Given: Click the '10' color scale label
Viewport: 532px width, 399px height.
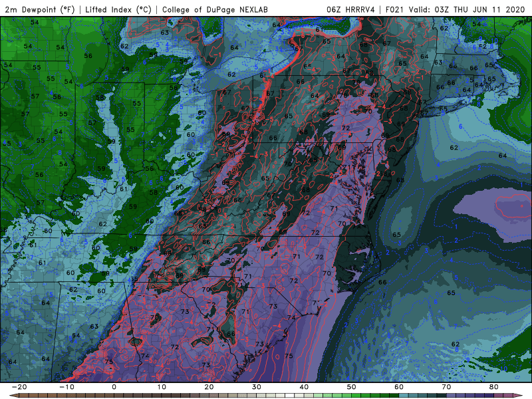Looking at the screenshot, I should pyautogui.click(x=162, y=387).
